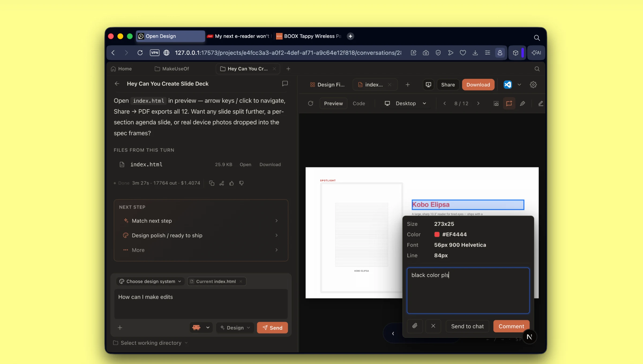Go to the previous slide arrow
The width and height of the screenshot is (643, 364).
[444, 103]
